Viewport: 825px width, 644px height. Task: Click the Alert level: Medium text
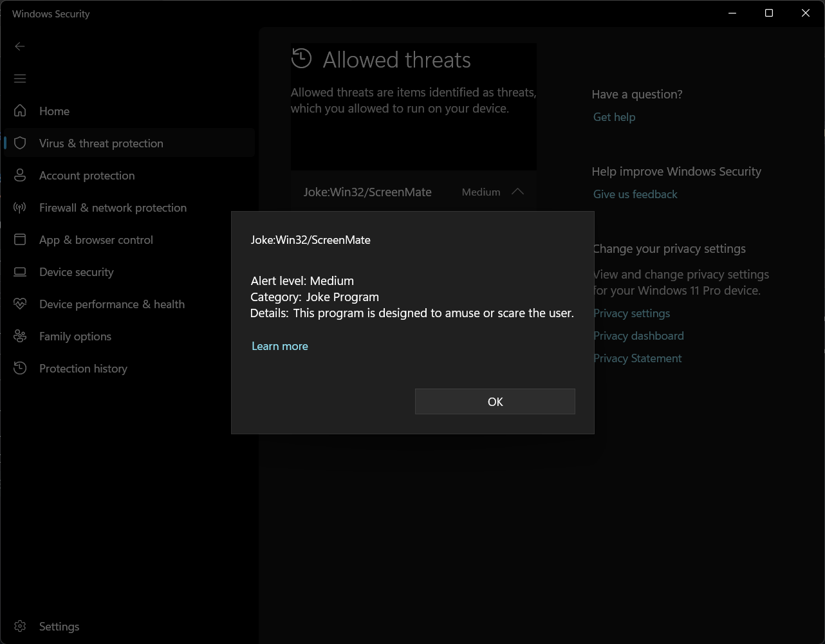coord(302,281)
